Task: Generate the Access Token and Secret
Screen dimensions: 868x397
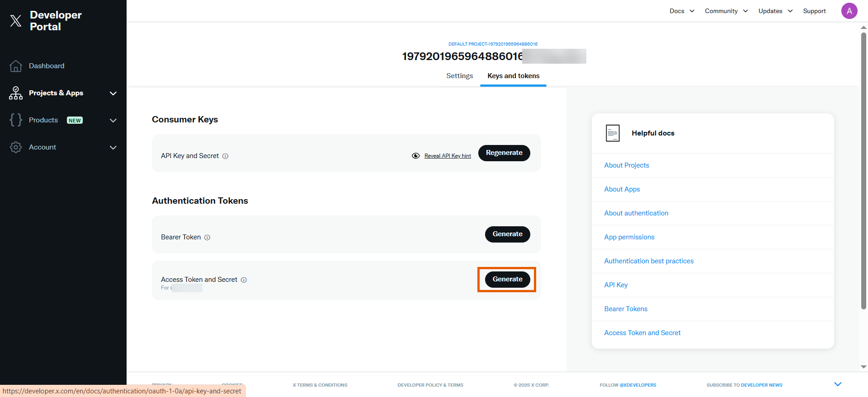Action: point(507,280)
